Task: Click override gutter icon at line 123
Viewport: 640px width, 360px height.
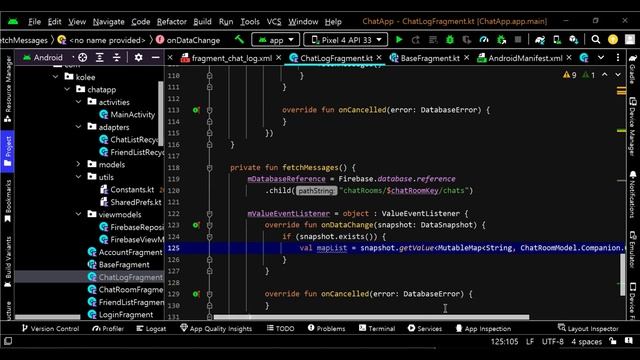Action: tap(196, 225)
